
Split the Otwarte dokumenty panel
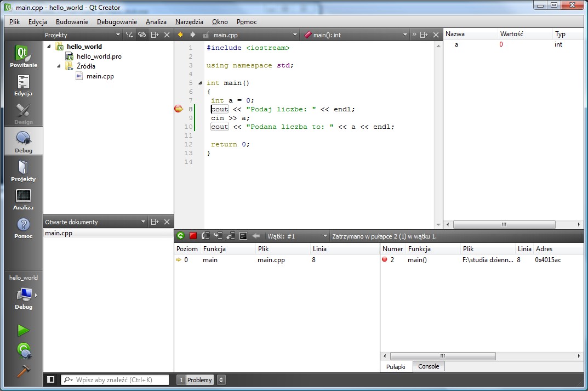tap(155, 222)
